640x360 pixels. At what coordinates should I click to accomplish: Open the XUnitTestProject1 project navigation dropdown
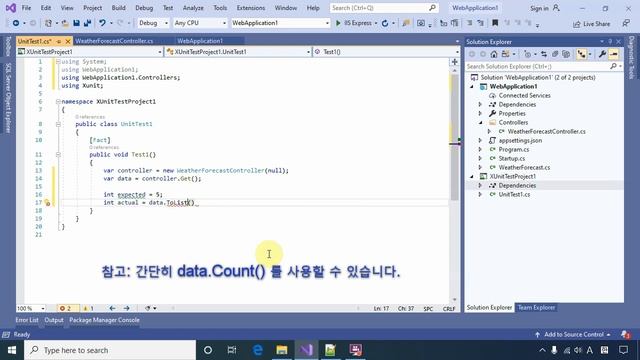click(90, 52)
